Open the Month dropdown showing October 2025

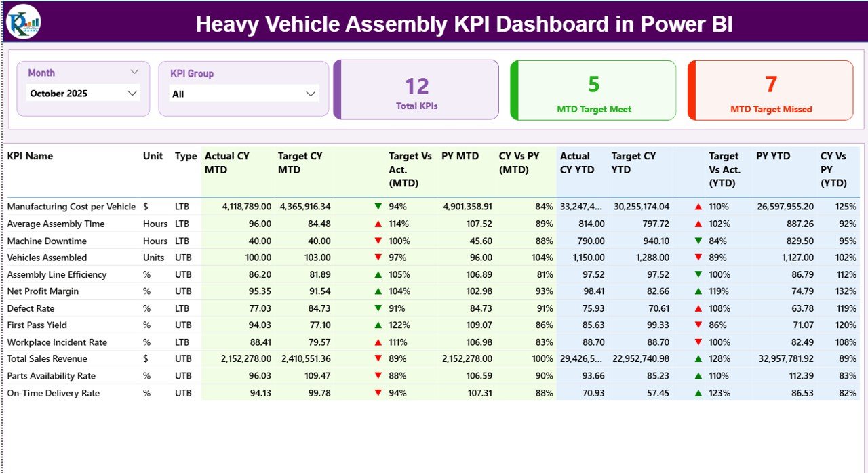coord(83,93)
